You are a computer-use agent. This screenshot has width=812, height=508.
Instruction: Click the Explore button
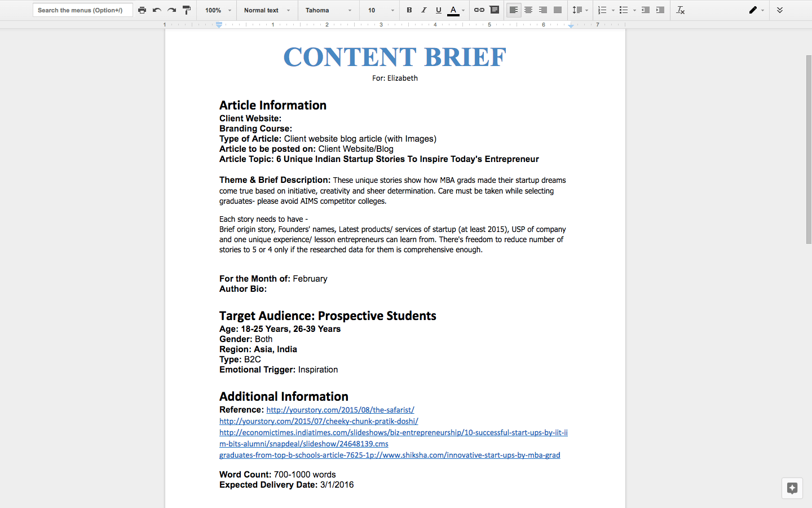pyautogui.click(x=792, y=488)
